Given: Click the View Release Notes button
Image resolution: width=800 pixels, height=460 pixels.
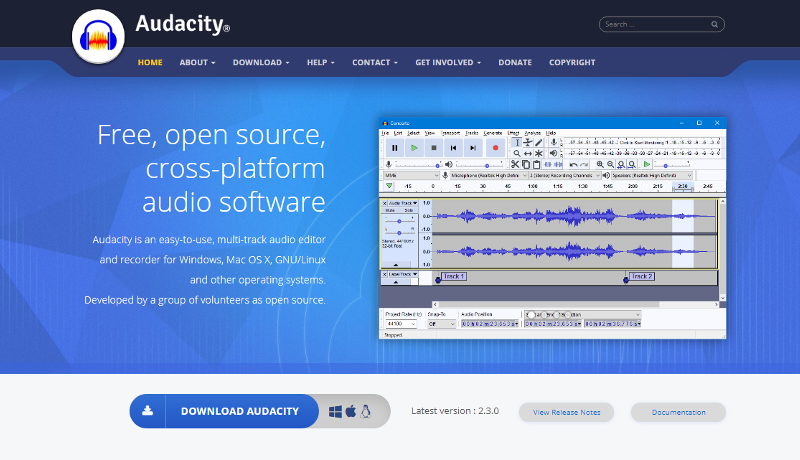Looking at the screenshot, I should (x=566, y=412).
